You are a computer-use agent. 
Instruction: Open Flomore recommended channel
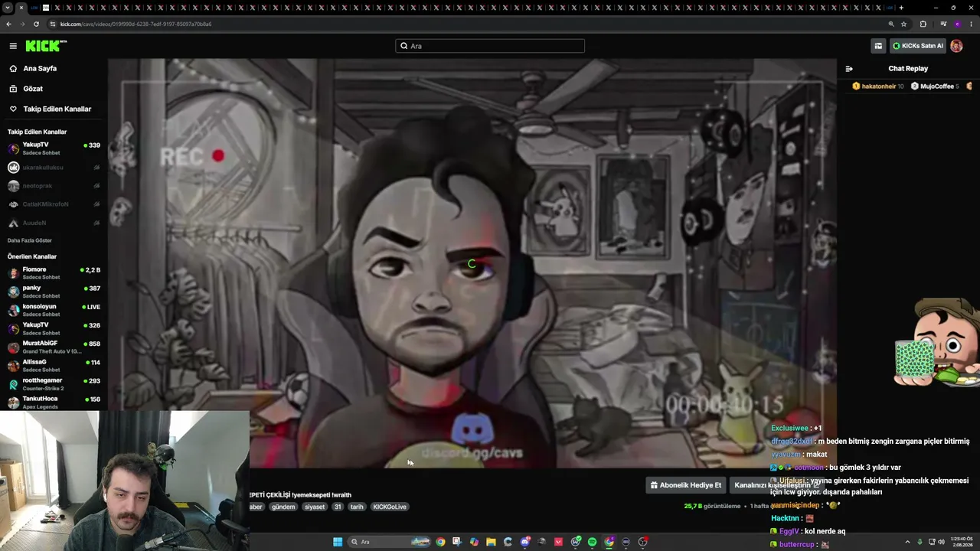54,273
